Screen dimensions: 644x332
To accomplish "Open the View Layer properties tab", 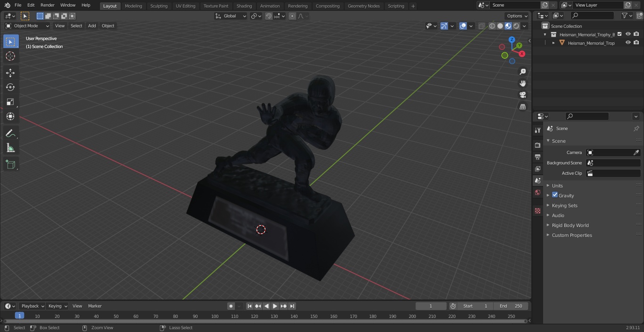I will [x=537, y=169].
